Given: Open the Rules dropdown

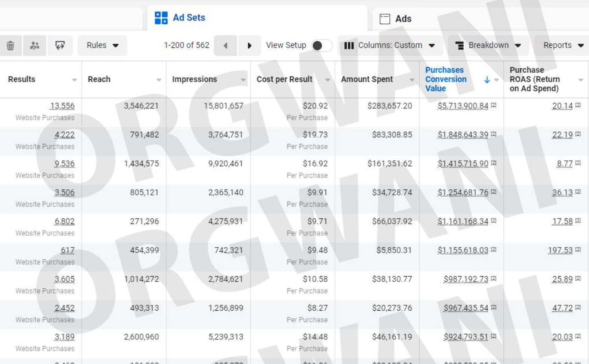Looking at the screenshot, I should (x=102, y=45).
